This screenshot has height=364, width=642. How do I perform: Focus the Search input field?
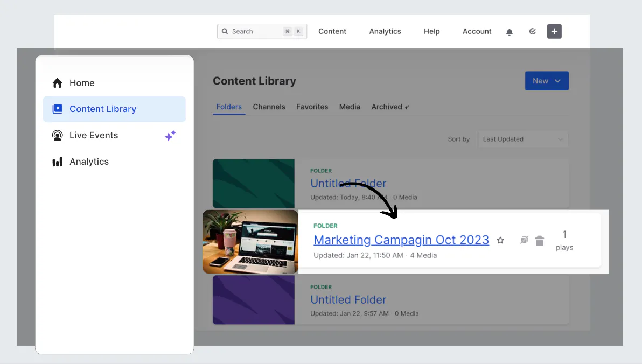point(262,32)
